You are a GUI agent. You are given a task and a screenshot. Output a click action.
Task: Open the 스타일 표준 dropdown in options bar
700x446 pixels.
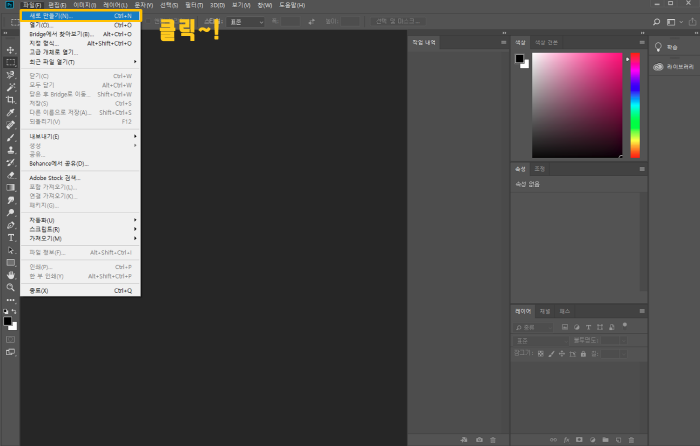pos(246,22)
